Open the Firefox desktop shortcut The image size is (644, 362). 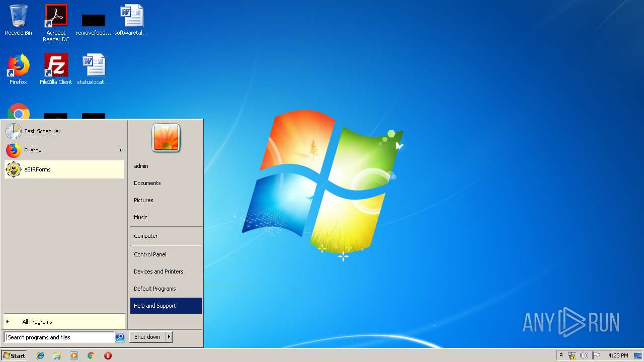[18, 69]
